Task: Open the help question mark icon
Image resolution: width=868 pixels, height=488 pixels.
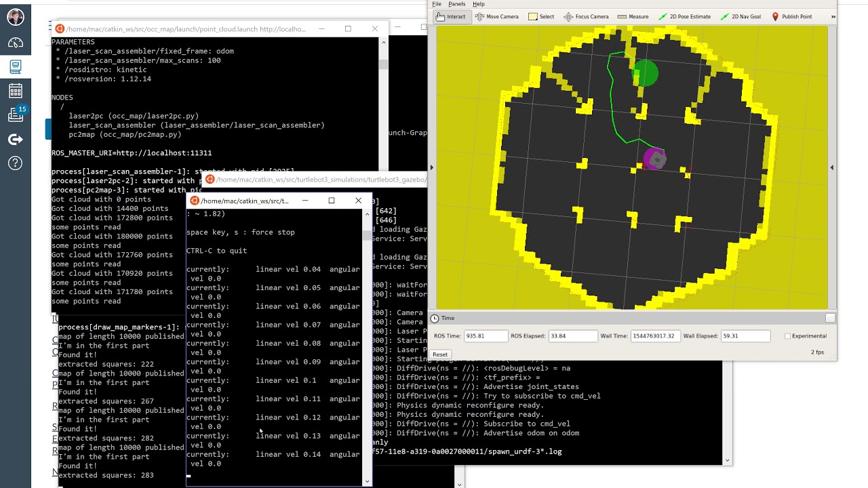Action: click(x=16, y=163)
